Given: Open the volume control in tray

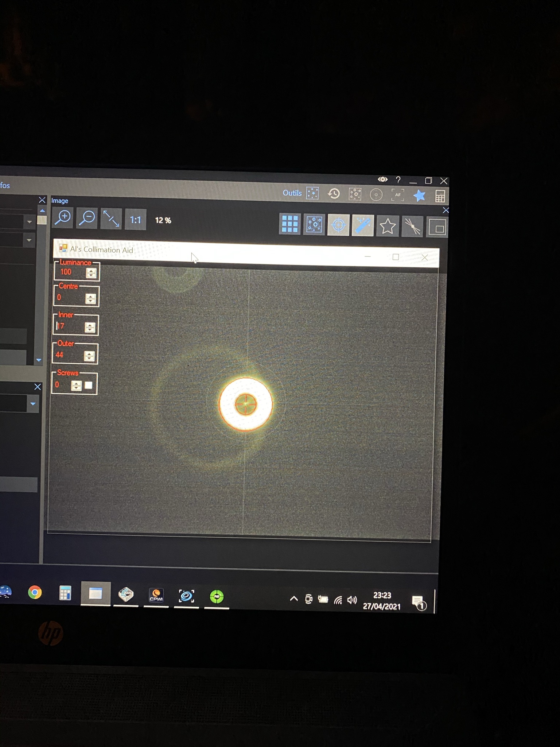Looking at the screenshot, I should pyautogui.click(x=352, y=600).
